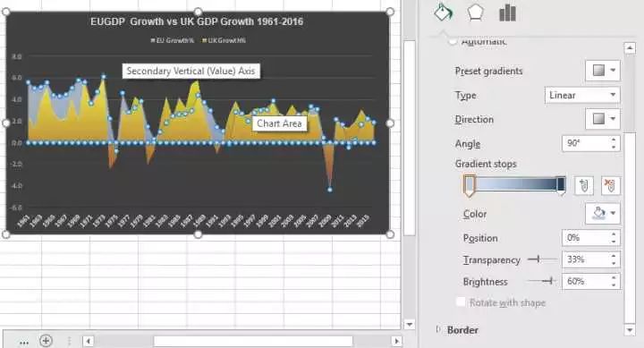Click the sheet tabs ellipsis button

point(24,342)
